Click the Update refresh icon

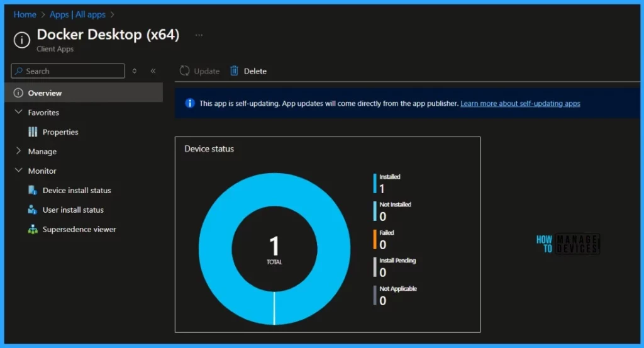coord(184,71)
